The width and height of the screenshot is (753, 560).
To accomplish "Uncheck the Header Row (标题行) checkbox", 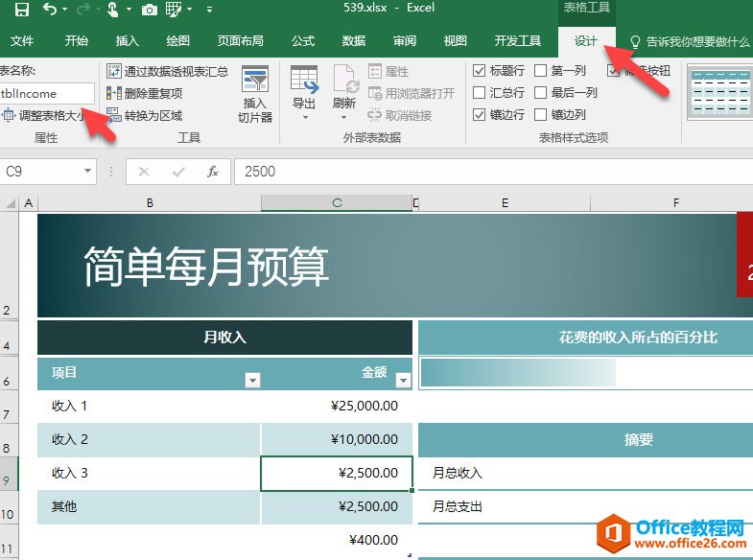I will (480, 71).
